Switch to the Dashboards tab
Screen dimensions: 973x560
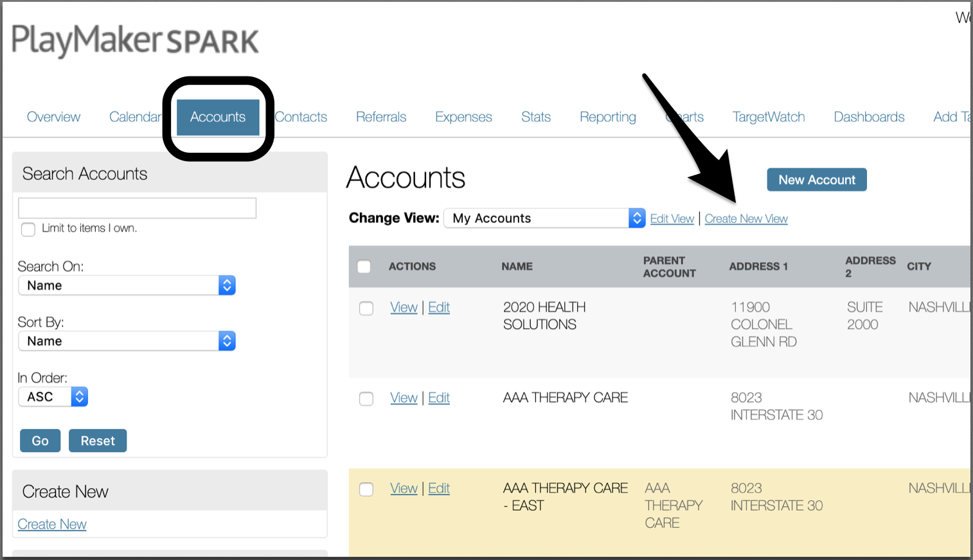(x=869, y=117)
